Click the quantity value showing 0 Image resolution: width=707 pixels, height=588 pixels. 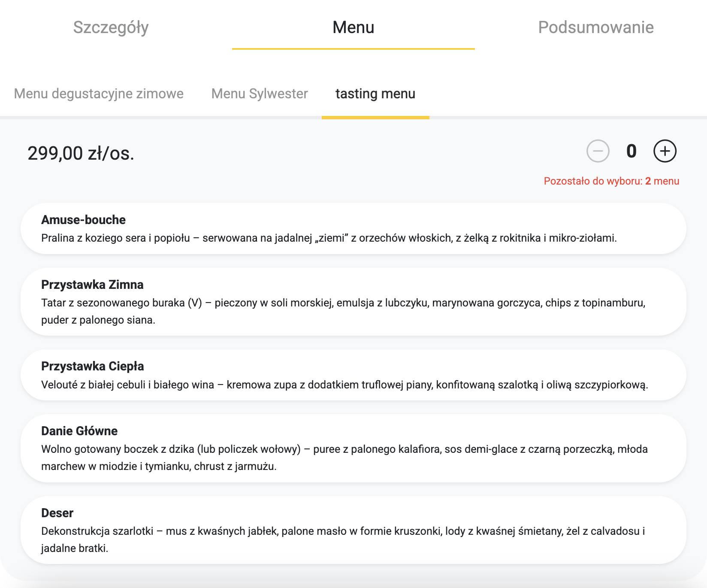tap(631, 151)
